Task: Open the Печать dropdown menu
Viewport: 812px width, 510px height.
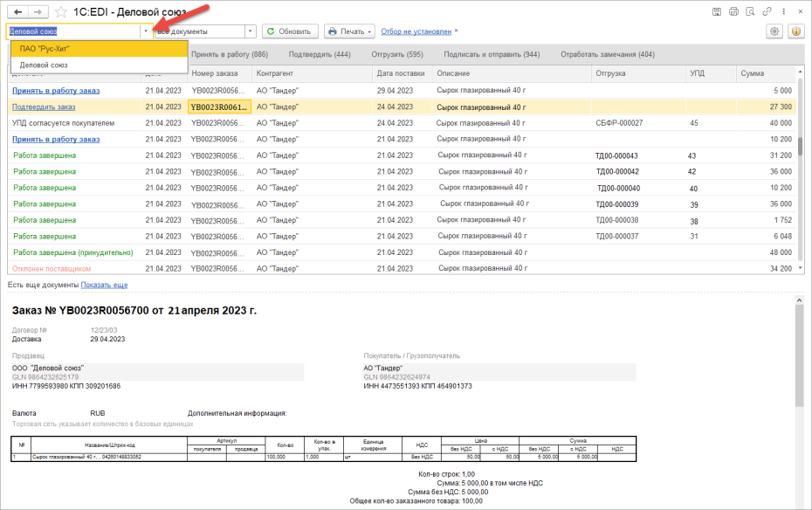Action: coord(350,31)
